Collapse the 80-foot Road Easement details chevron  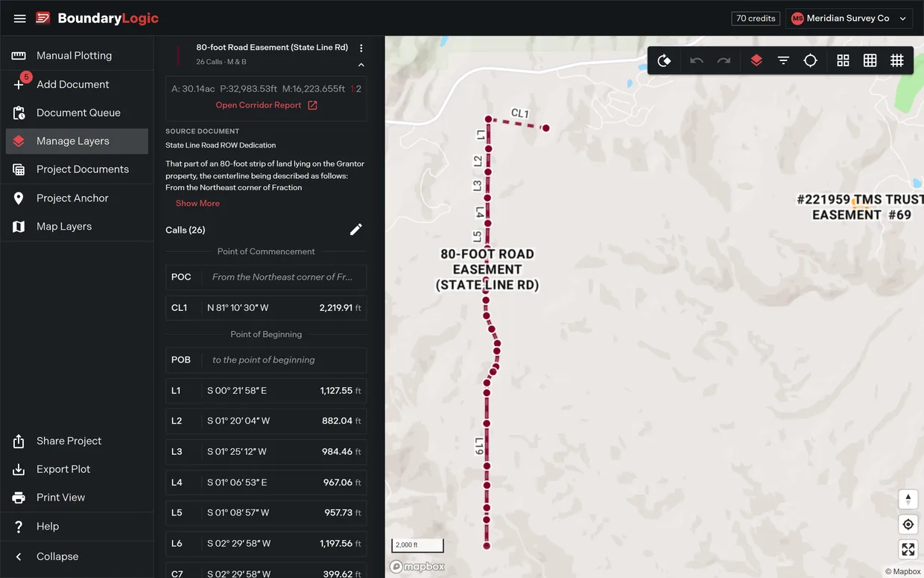point(361,65)
